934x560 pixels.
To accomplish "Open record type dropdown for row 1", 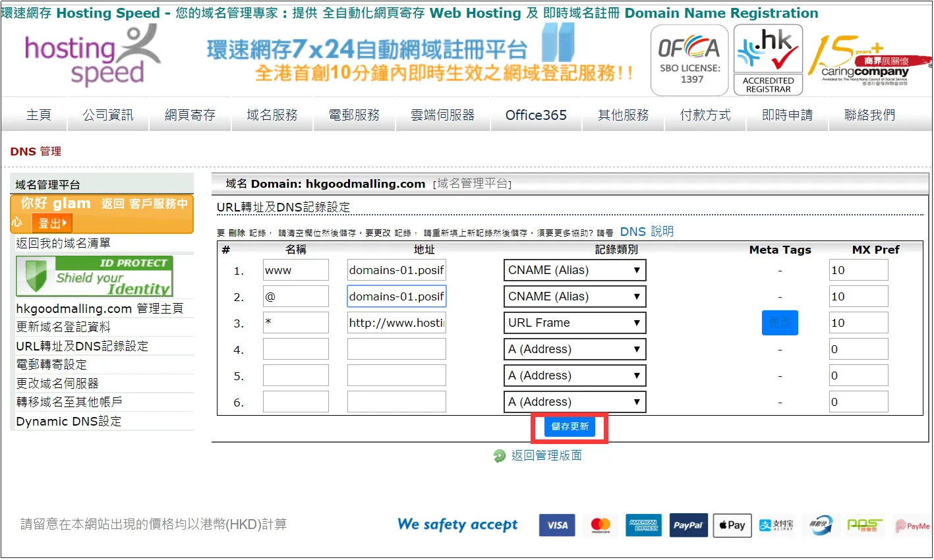I will pyautogui.click(x=574, y=270).
